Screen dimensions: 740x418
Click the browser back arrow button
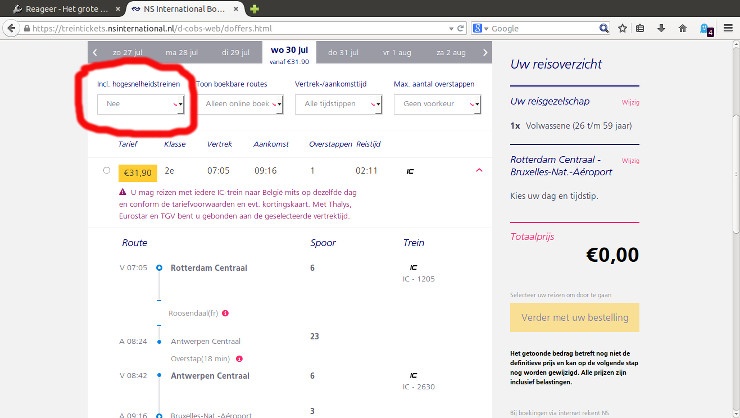pyautogui.click(x=11, y=28)
